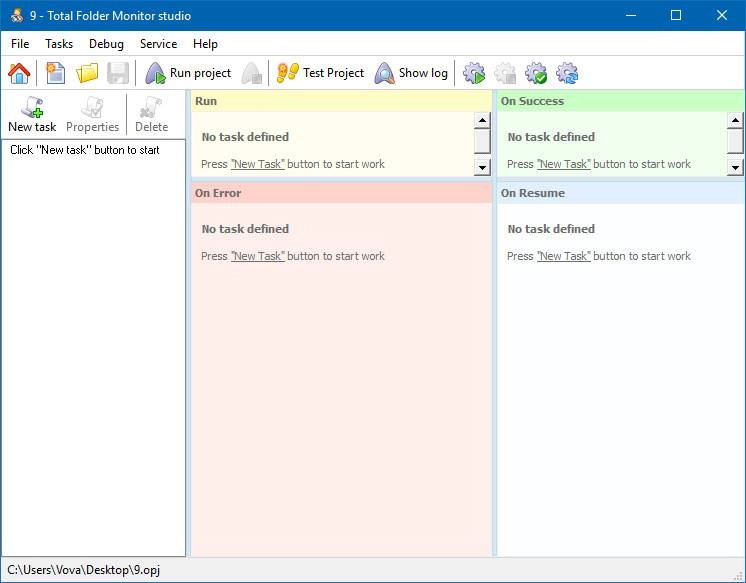Image resolution: width=746 pixels, height=583 pixels.
Task: Open the Help menu
Action: (x=205, y=44)
